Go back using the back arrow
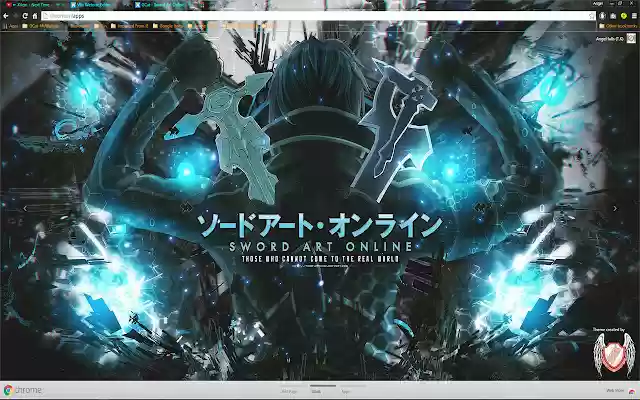This screenshot has height=400, width=640. (x=6, y=16)
